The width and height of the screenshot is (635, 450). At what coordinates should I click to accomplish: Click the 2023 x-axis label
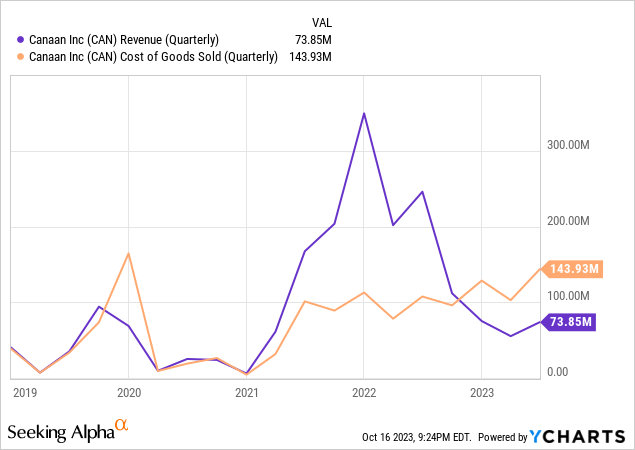481,393
